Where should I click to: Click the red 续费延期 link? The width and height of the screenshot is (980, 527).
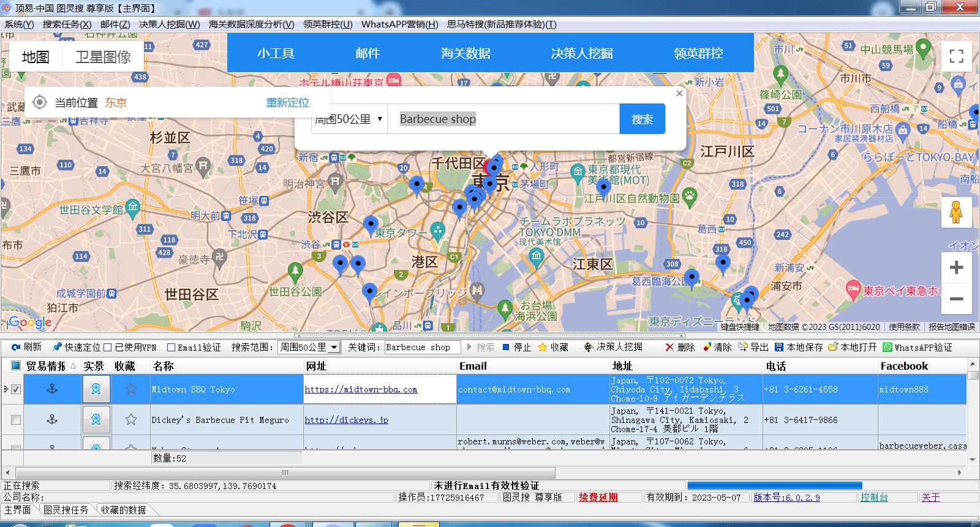tap(598, 497)
